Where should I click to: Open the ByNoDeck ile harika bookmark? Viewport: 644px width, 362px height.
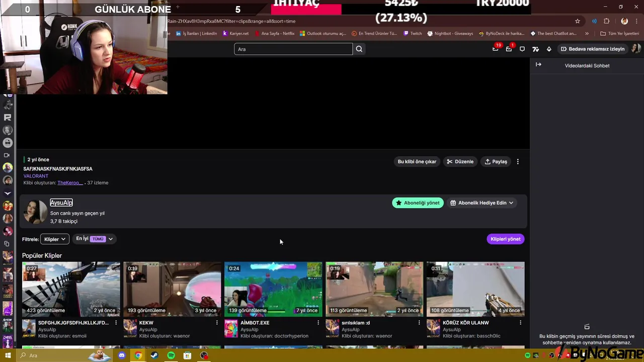pos(501,34)
